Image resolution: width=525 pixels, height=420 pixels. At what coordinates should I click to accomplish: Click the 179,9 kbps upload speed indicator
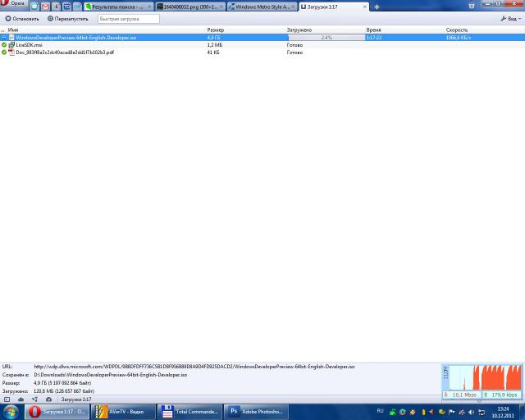(502, 395)
